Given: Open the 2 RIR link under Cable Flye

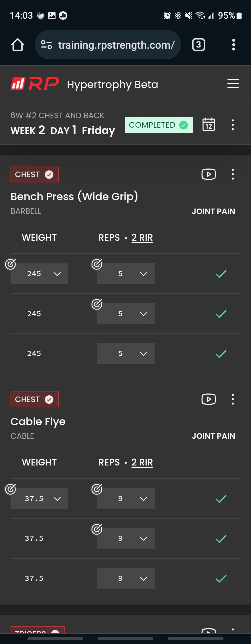Looking at the screenshot, I should [142, 462].
